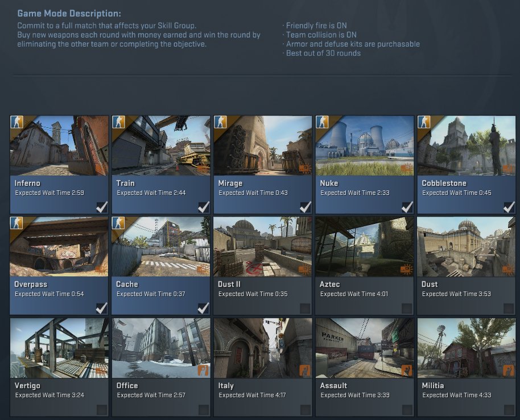Click the bomb defusal icon on Cobblestone
The height and width of the screenshot is (420, 520).
(509, 169)
